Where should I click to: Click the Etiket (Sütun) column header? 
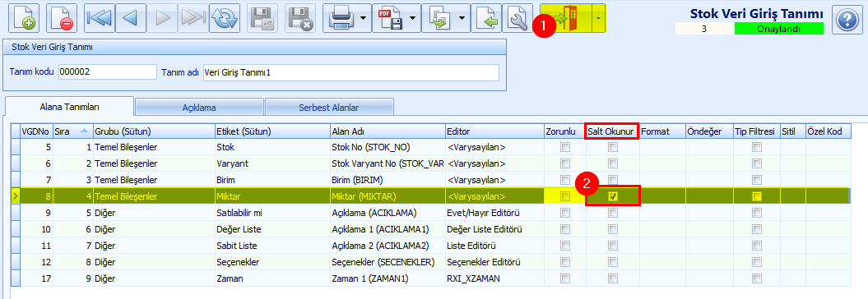click(x=272, y=131)
